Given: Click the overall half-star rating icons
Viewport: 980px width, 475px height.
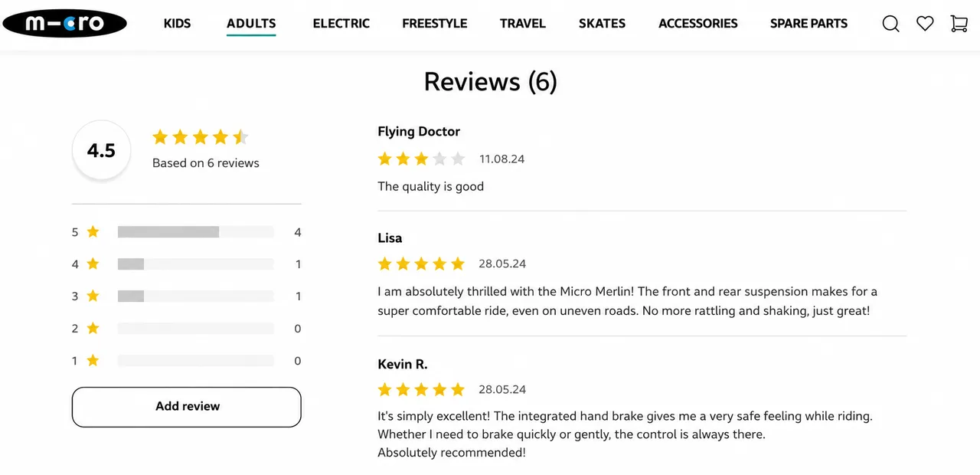Looking at the screenshot, I should (x=201, y=137).
